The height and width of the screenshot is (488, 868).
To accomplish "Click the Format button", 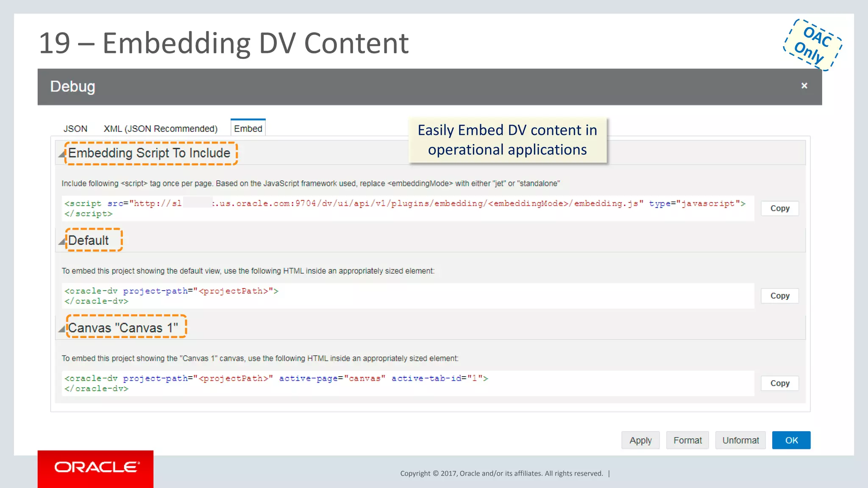I will (687, 440).
